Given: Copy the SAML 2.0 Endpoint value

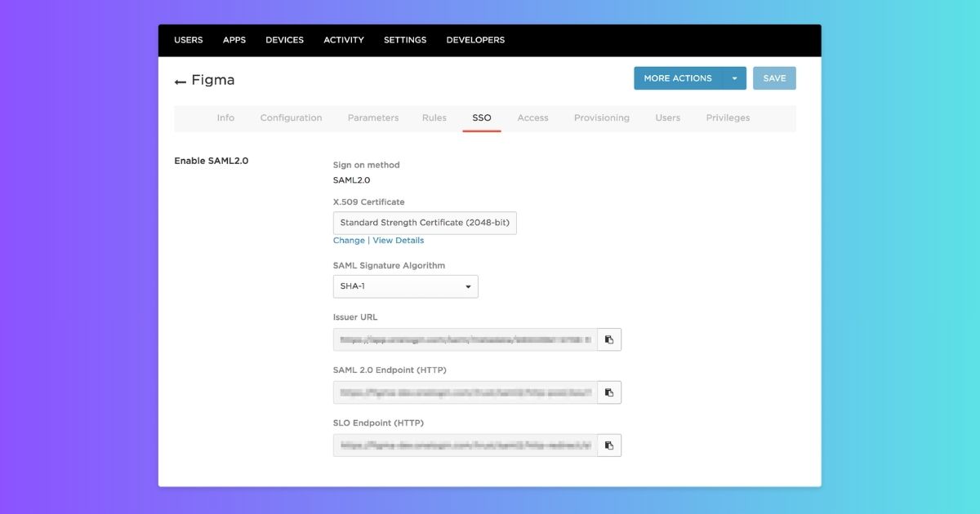Looking at the screenshot, I should tap(609, 392).
